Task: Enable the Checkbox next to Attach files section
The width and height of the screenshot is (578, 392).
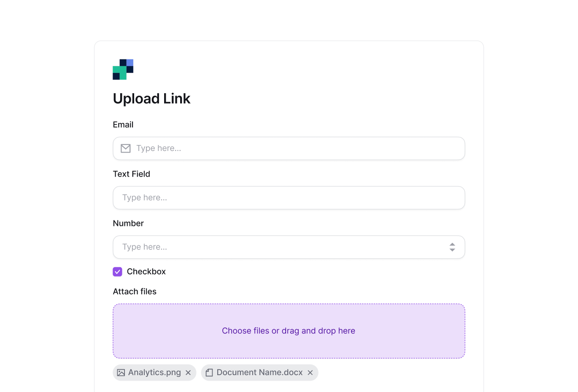Action: (117, 271)
